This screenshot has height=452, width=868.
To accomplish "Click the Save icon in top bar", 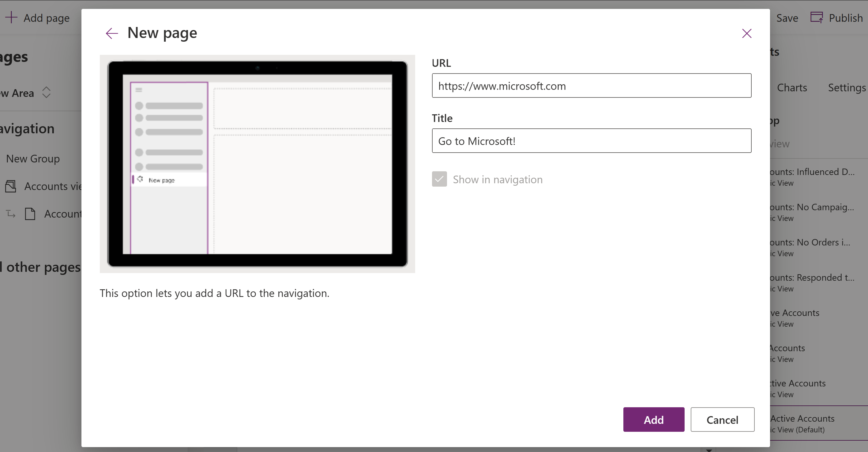I will tap(787, 18).
